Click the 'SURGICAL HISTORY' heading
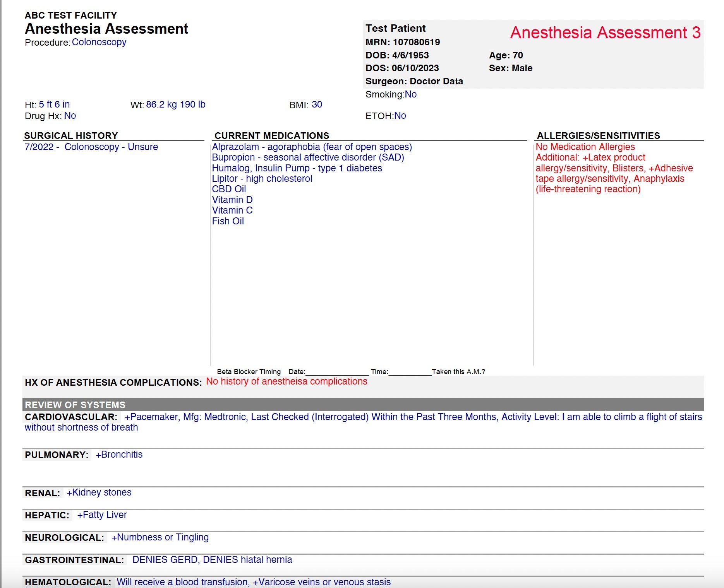 [71, 136]
